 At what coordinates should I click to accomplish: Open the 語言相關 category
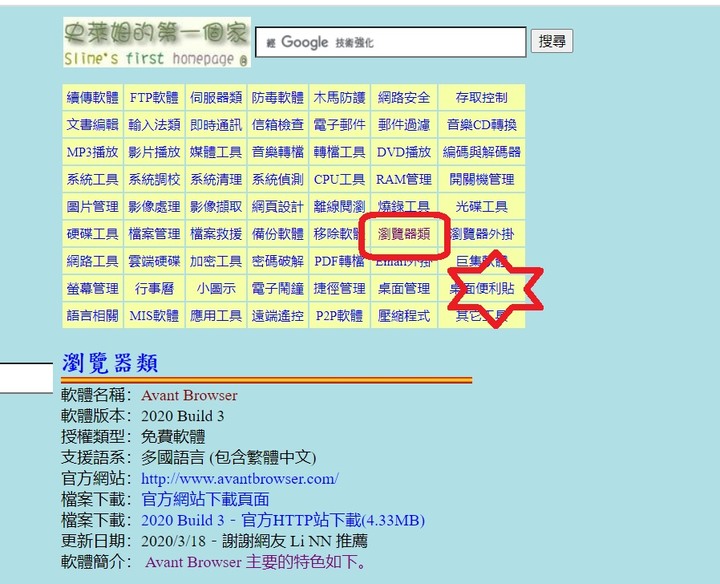tap(93, 315)
